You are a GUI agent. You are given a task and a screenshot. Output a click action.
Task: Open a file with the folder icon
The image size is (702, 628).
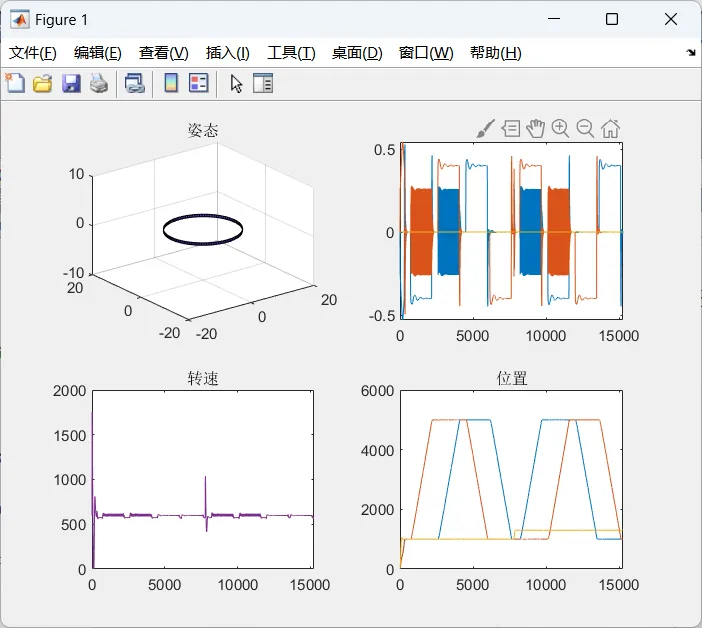(43, 84)
